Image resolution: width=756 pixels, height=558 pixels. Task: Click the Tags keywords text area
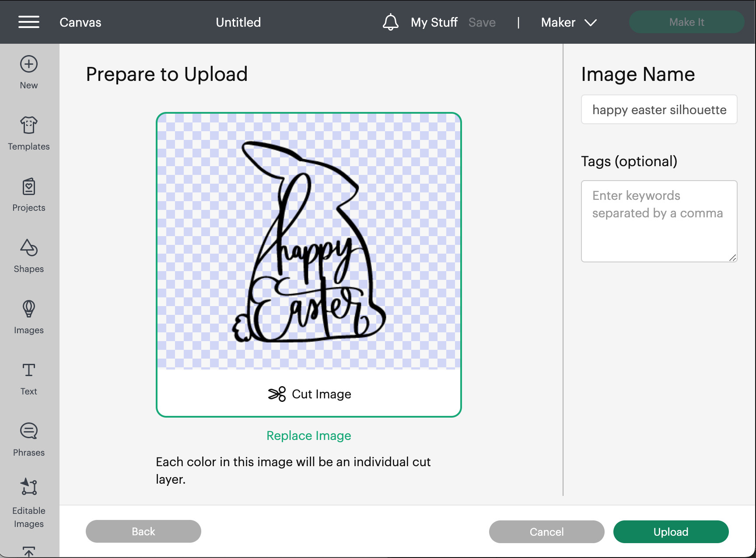pyautogui.click(x=659, y=221)
